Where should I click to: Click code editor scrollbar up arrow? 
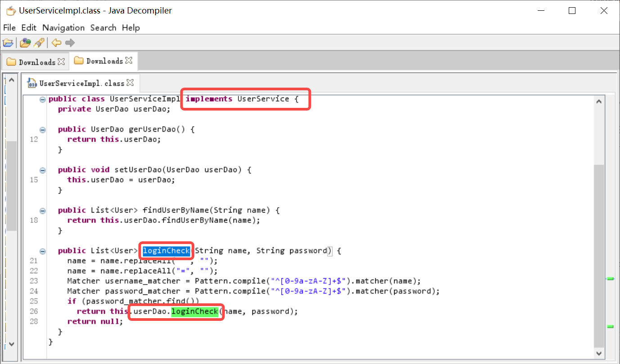point(599,102)
